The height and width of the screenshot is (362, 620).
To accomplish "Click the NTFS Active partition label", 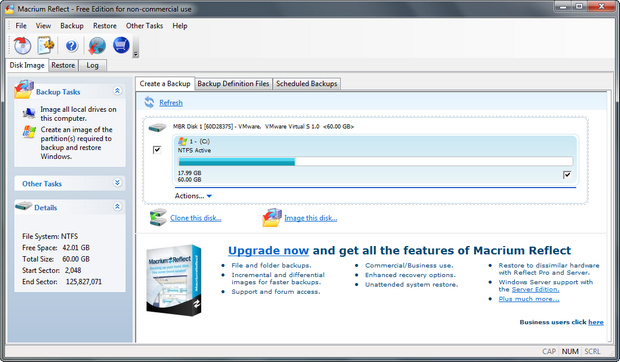I will click(194, 150).
